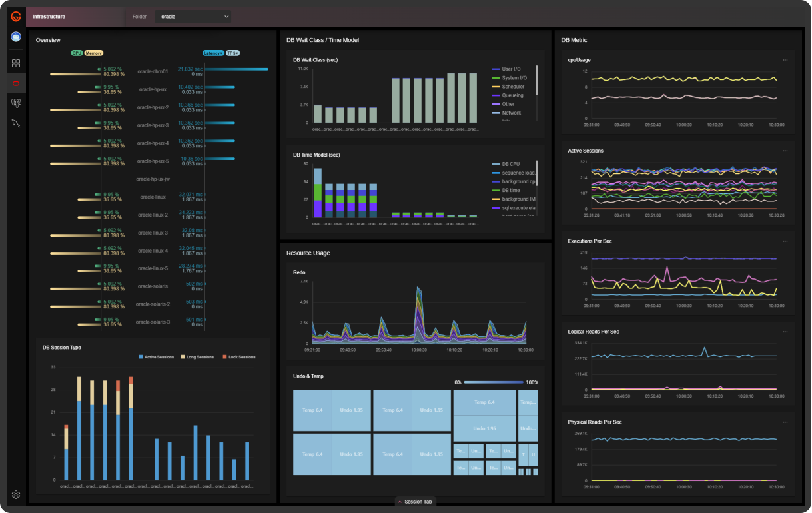Toggle the User I/O legend series

click(x=506, y=69)
